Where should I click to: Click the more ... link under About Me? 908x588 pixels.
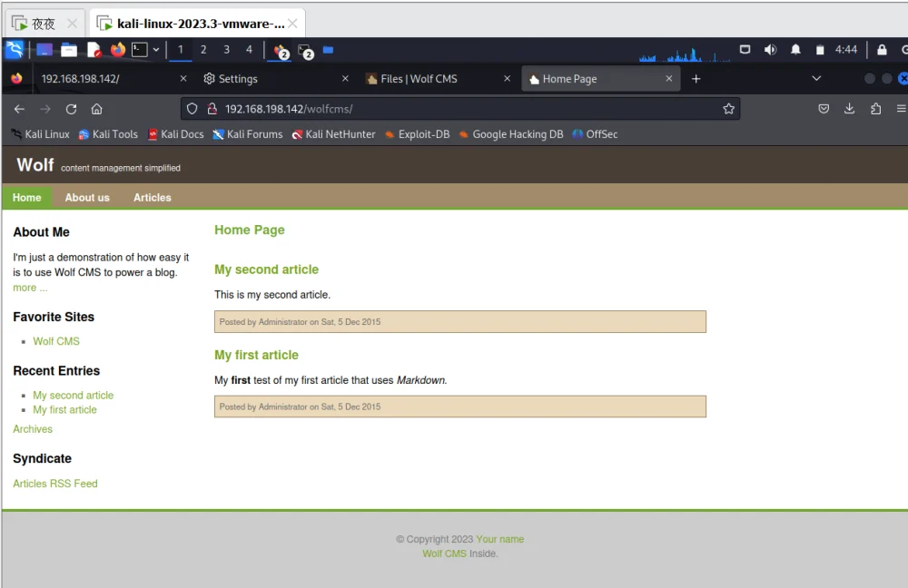click(30, 288)
